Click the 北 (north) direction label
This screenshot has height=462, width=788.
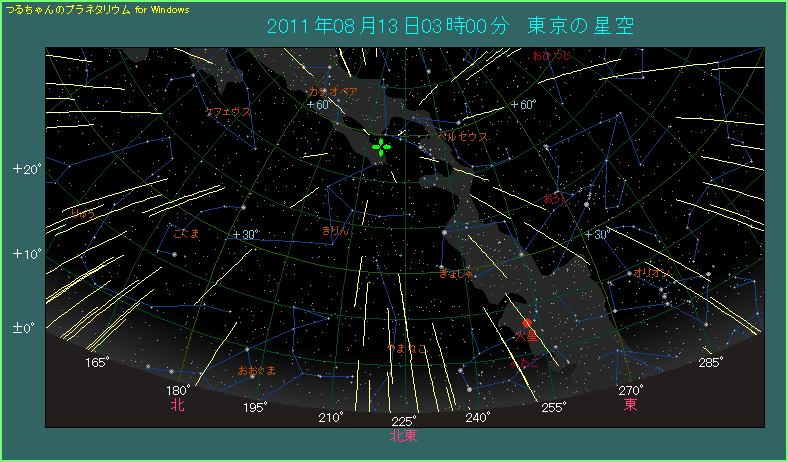tap(177, 405)
